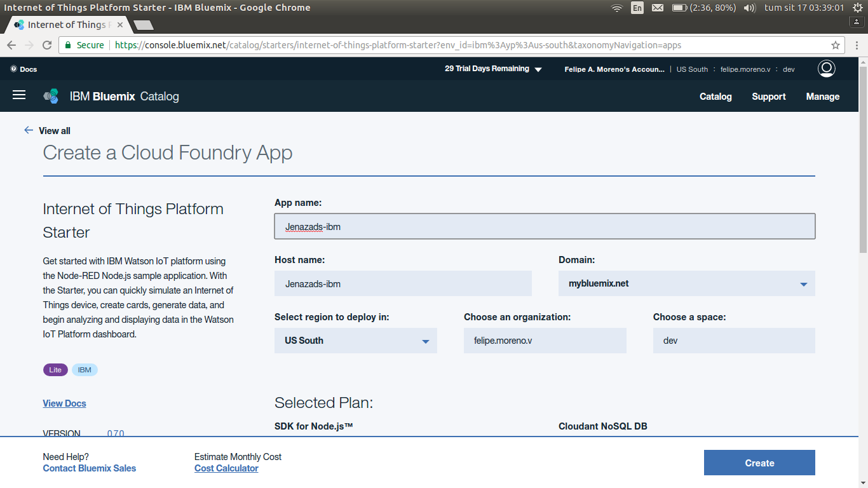The width and height of the screenshot is (868, 488).
Task: Open the system power gear menu
Action: pos(857,8)
